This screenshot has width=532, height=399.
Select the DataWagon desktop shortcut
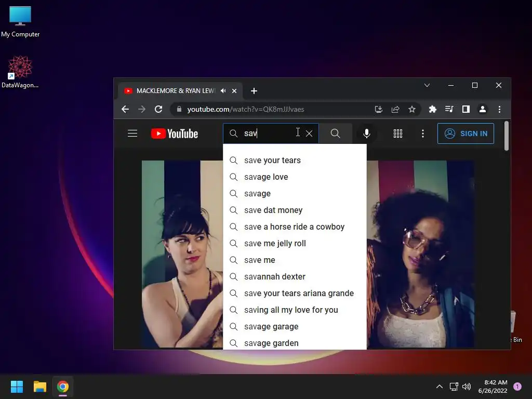[20, 72]
